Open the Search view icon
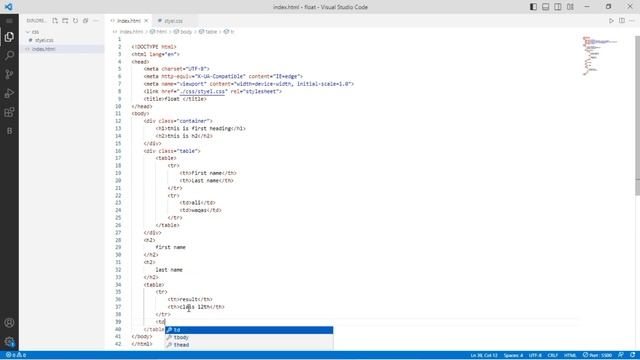 (9, 55)
